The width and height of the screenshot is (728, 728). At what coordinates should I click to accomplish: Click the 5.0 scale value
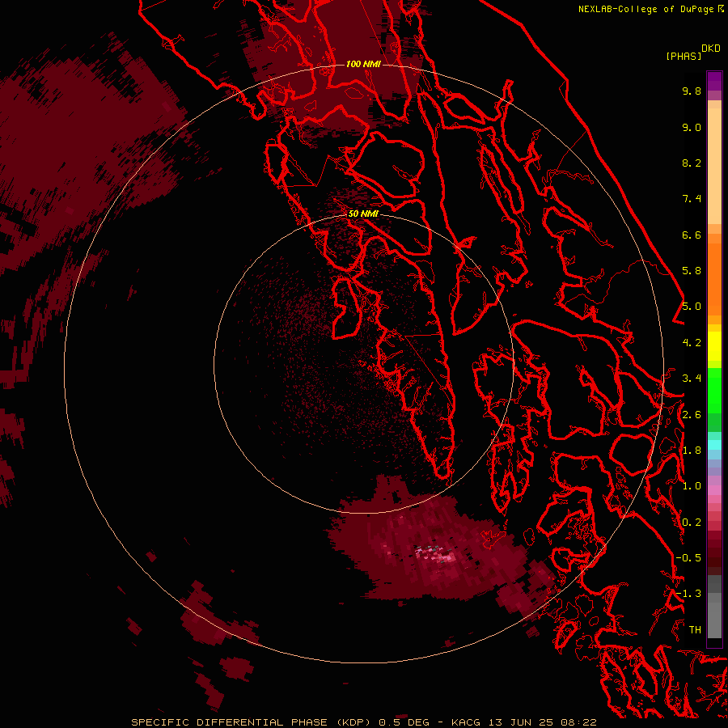692,307
